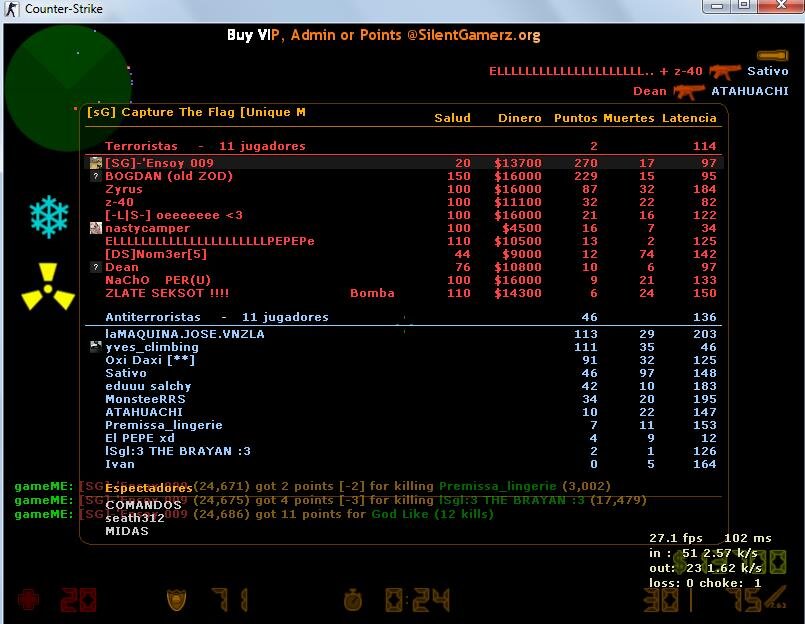Select player Sativo in the scoreboard list
The width and height of the screenshot is (805, 624).
pos(126,373)
